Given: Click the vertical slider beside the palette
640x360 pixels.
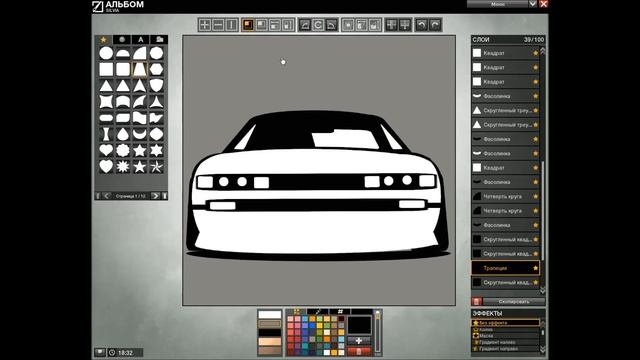Looking at the screenshot, I should [378, 333].
